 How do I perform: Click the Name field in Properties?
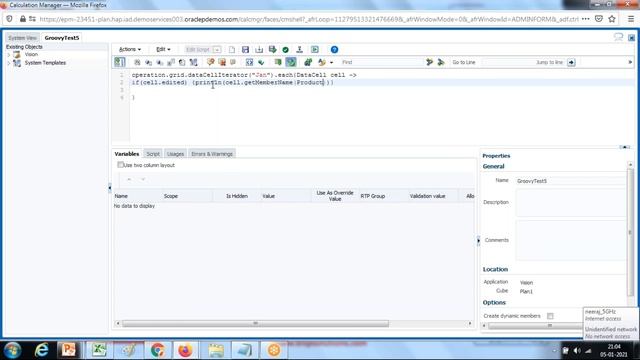[571, 181]
